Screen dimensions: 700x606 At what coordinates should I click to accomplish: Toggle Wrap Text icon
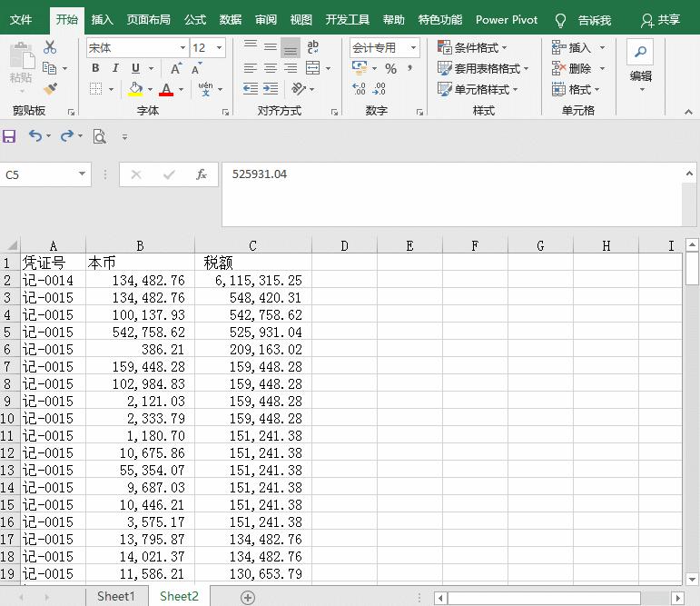[x=313, y=46]
